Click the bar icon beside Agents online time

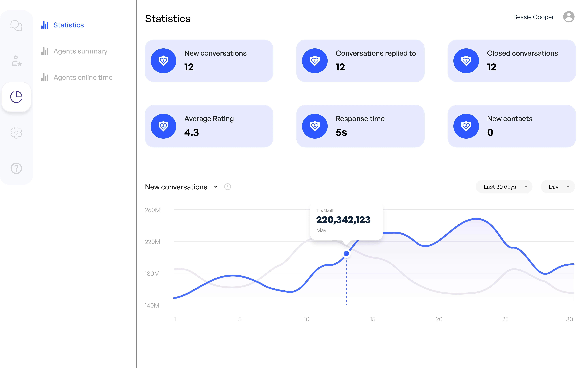[x=45, y=77]
